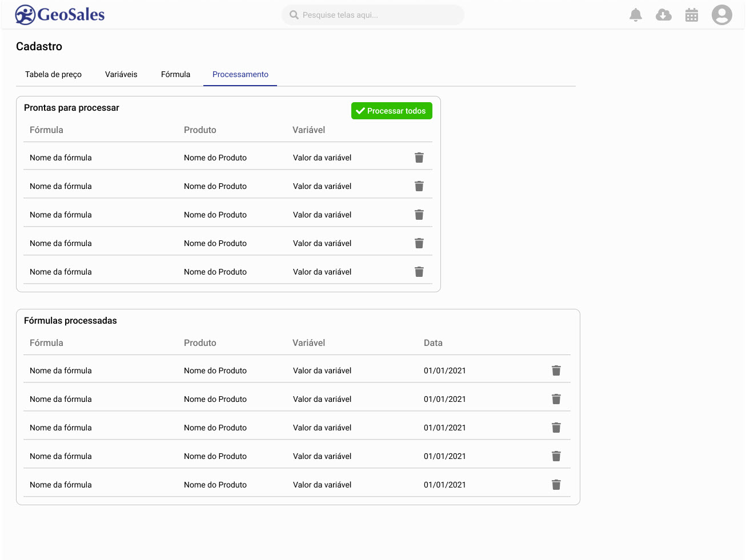The width and height of the screenshot is (746, 560).
Task: Delete fifth row in Prontas para processar
Action: coord(419,272)
